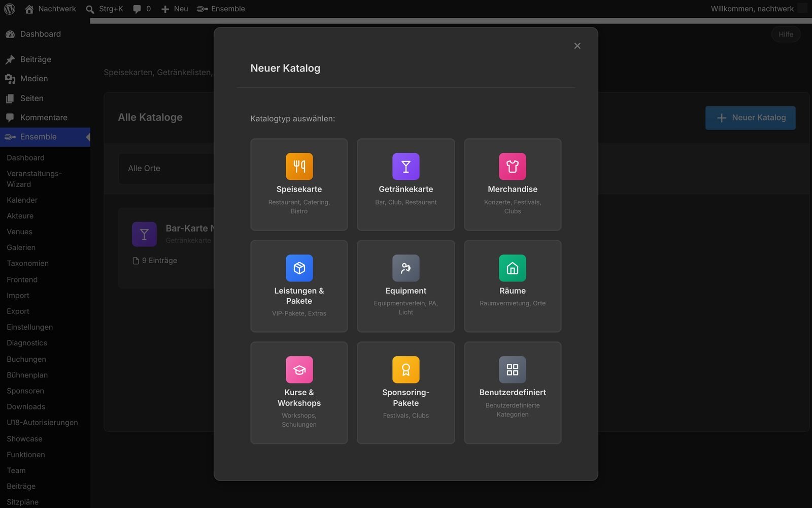Select the Leistungen & Pakete box icon

[299, 268]
